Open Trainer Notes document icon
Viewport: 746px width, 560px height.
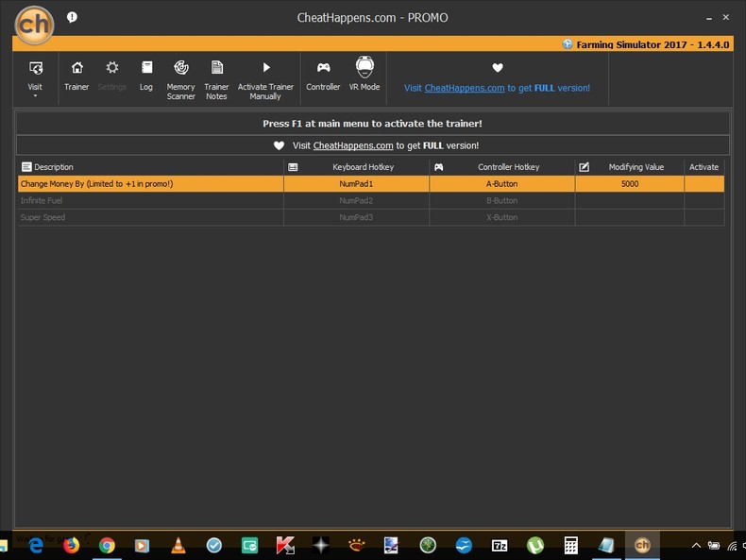click(216, 68)
